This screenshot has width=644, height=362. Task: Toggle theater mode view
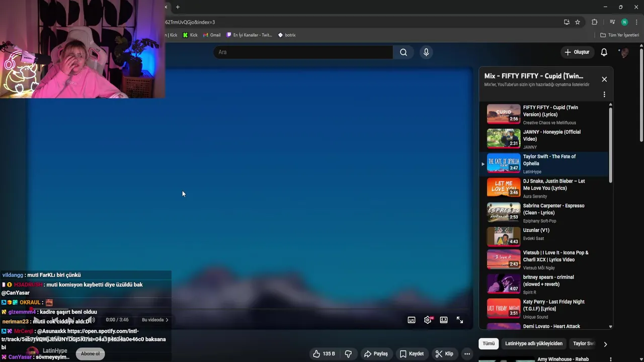point(444,320)
